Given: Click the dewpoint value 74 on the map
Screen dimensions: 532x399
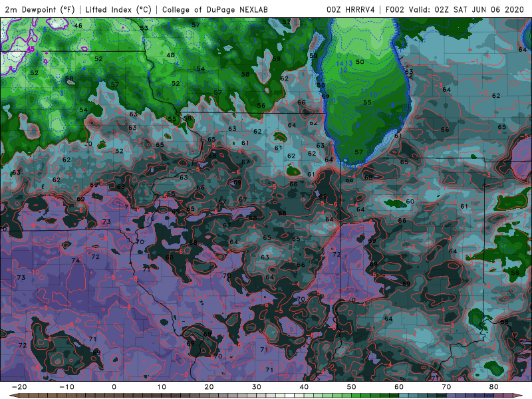Looking at the screenshot, I should (75, 260).
